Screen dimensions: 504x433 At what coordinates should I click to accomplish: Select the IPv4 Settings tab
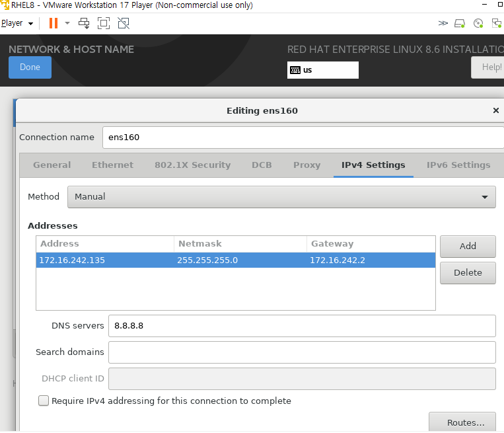[373, 165]
